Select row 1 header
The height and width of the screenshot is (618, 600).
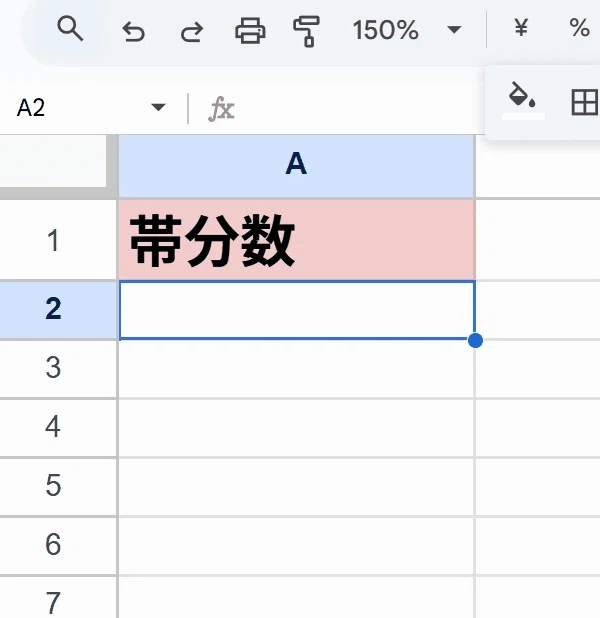point(53,240)
